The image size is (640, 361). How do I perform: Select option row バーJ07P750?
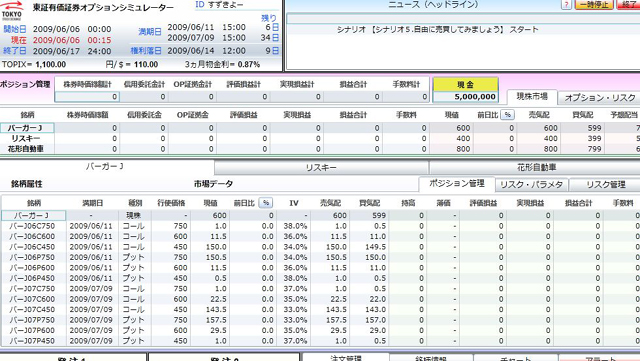pyautogui.click(x=320, y=320)
